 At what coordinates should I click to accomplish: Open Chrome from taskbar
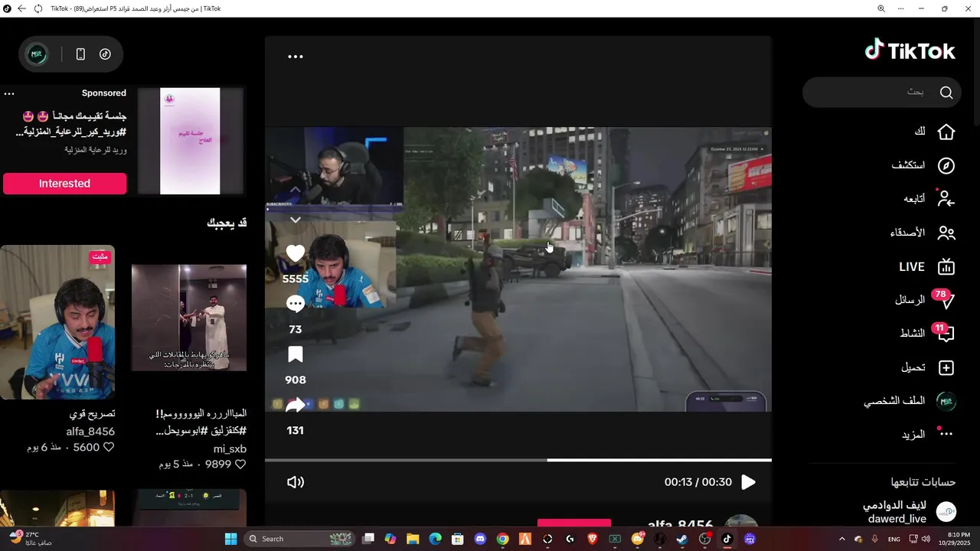pyautogui.click(x=502, y=539)
